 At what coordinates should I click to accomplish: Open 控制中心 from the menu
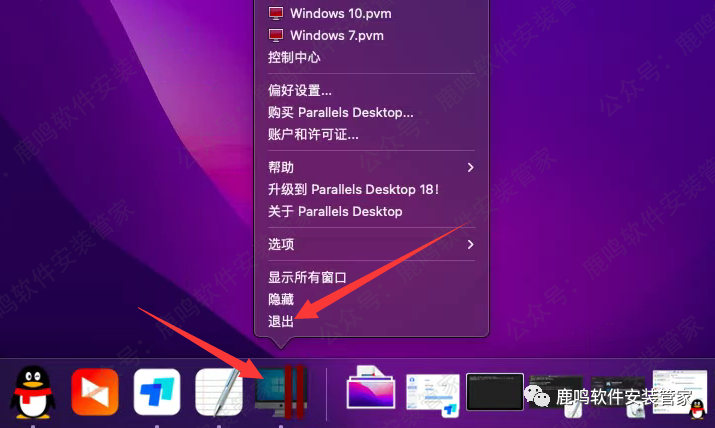[294, 57]
